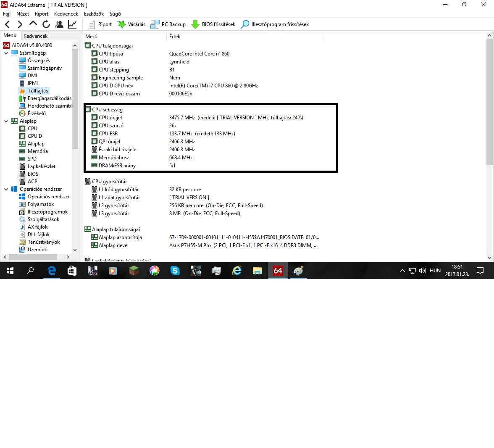The height and width of the screenshot is (448, 494).
Task: Open the graph chart toolbar icon
Action: (72, 24)
